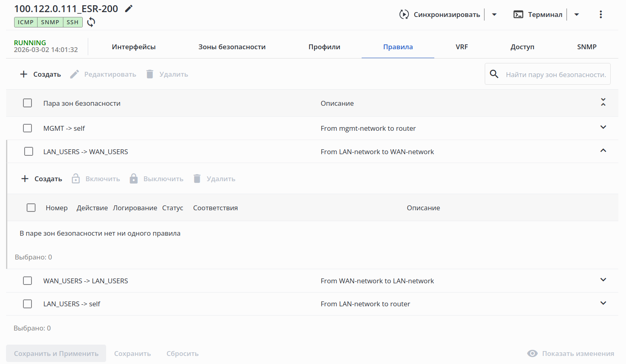Open the Синхронизировать dropdown arrow
This screenshot has height=364, width=626.
pos(494,15)
